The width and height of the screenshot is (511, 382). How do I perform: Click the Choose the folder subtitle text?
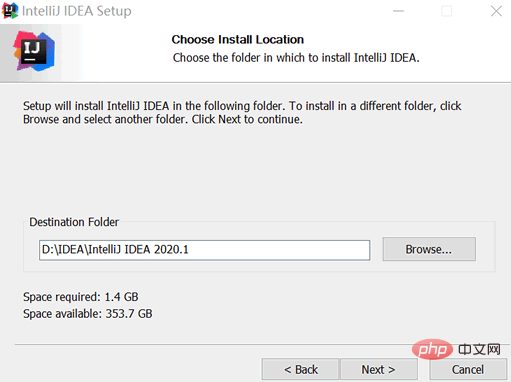[296, 58]
